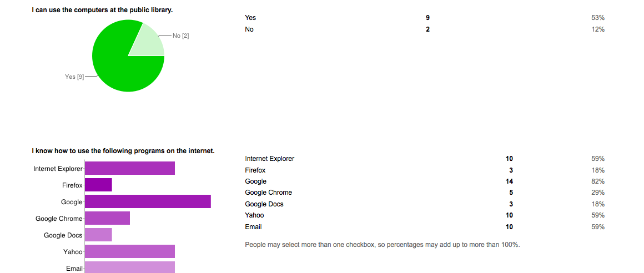Image resolution: width=644 pixels, height=273 pixels.
Task: Select the Google Docs bar
Action: point(98,235)
